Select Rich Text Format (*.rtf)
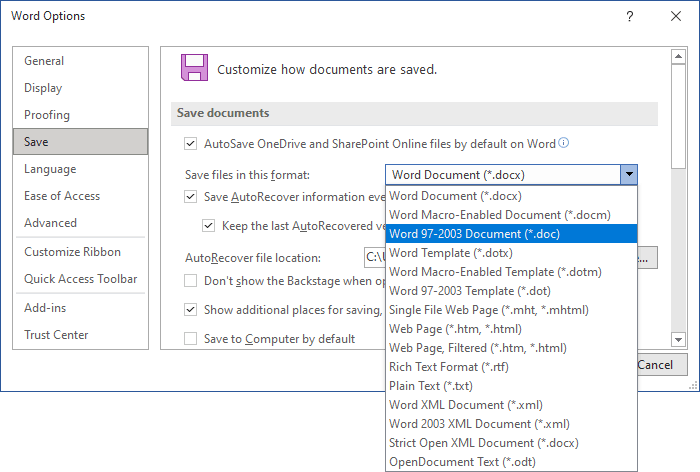The height and width of the screenshot is (472, 700). click(511, 367)
